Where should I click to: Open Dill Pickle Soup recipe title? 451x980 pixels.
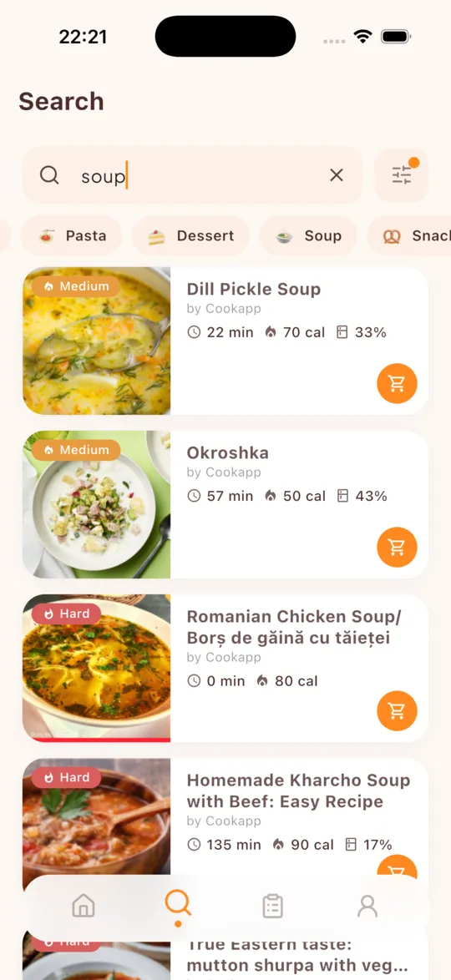(x=253, y=289)
